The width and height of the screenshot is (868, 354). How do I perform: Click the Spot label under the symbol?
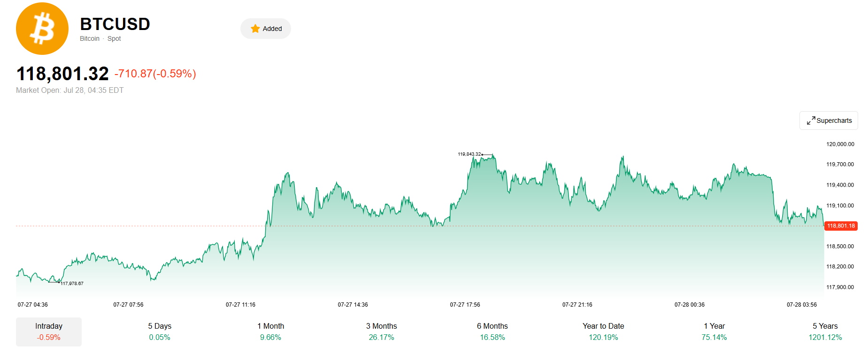pos(114,38)
